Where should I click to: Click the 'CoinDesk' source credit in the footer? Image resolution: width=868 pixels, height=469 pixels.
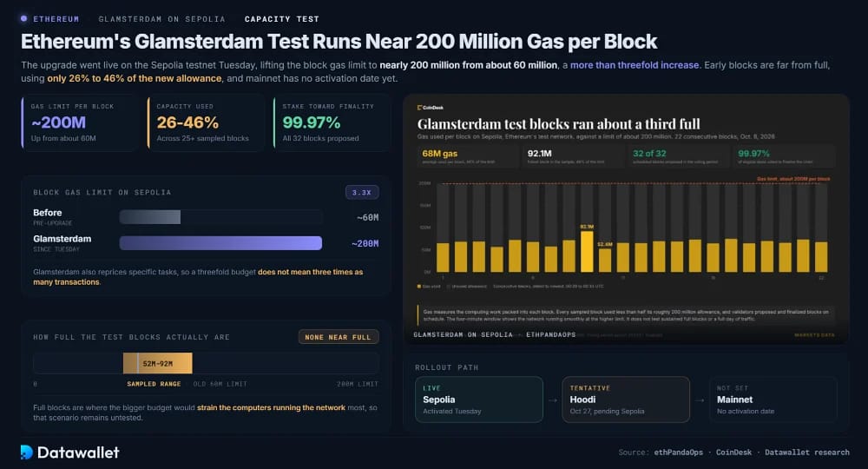(x=733, y=452)
